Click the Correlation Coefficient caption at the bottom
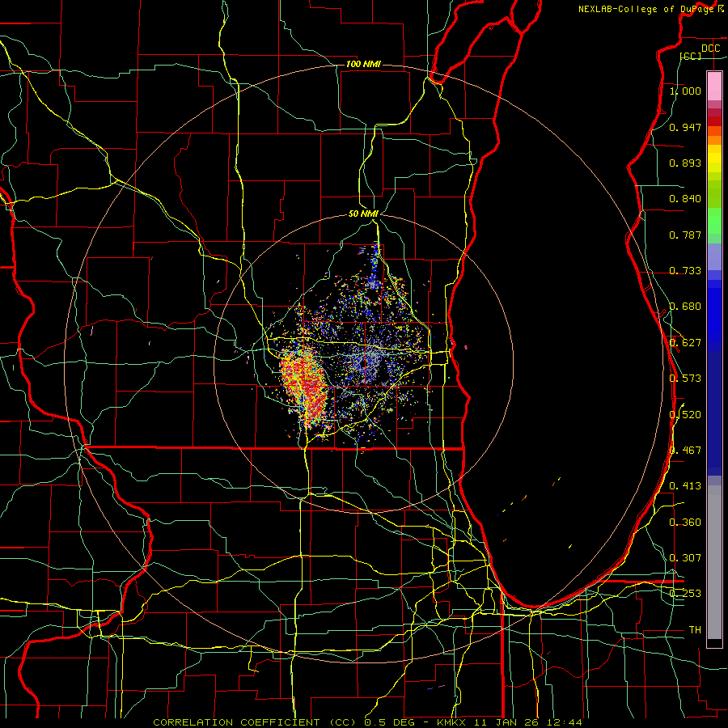728x728 pixels. click(x=366, y=722)
